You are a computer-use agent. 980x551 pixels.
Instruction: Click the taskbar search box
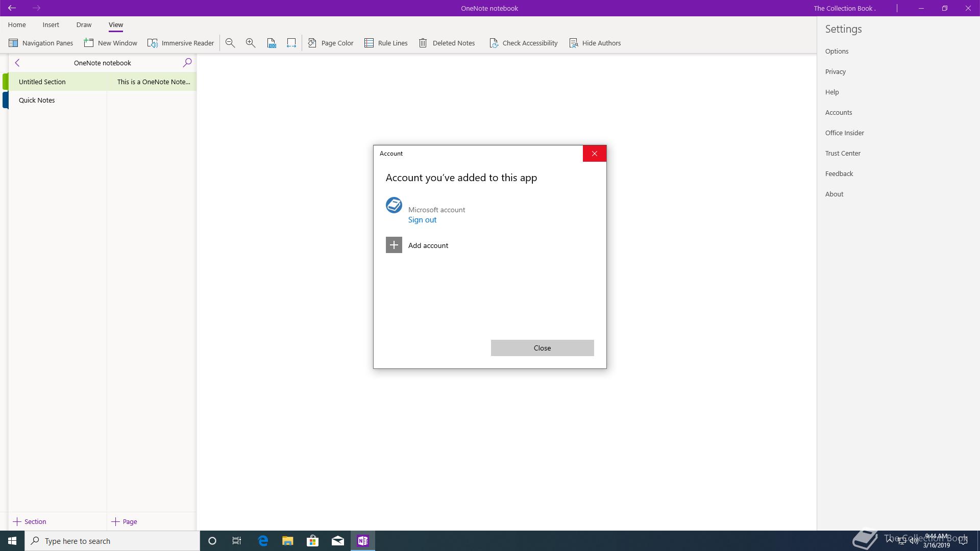[x=112, y=541]
